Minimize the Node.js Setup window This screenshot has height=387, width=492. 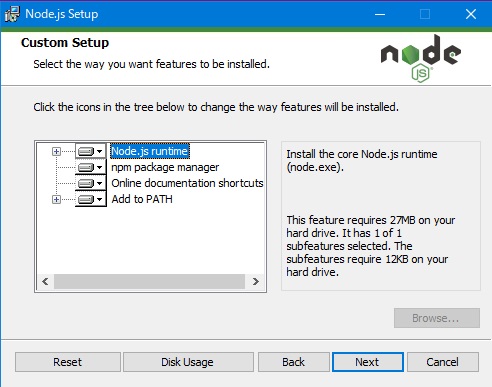coord(380,14)
